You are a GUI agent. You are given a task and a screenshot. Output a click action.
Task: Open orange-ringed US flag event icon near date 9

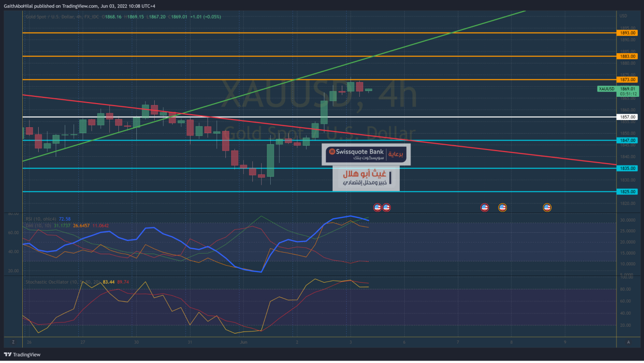[x=547, y=207]
